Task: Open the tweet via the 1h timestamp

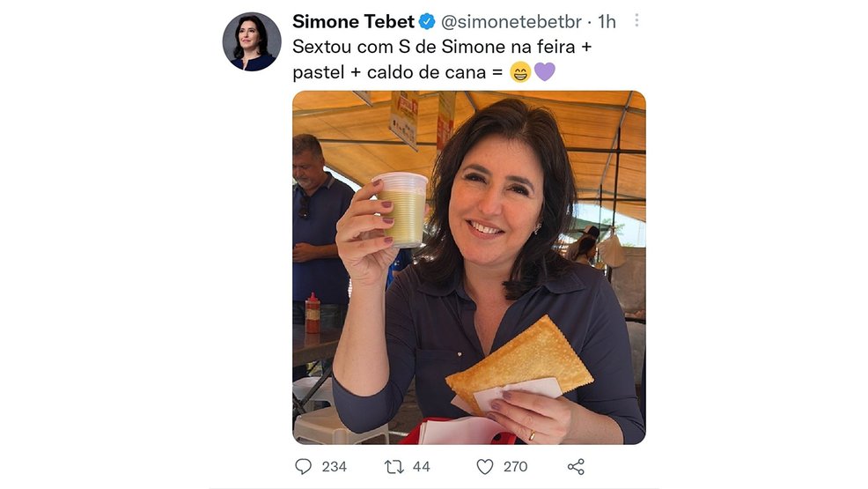Action: (x=607, y=22)
